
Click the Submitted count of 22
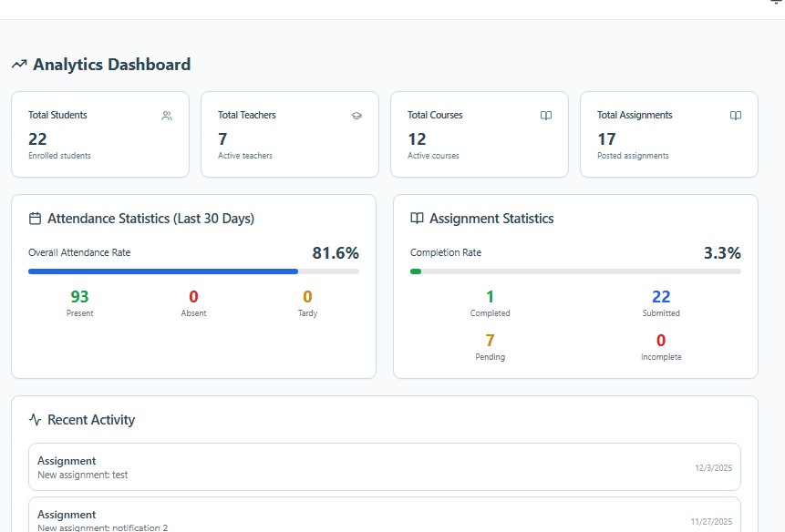[661, 296]
